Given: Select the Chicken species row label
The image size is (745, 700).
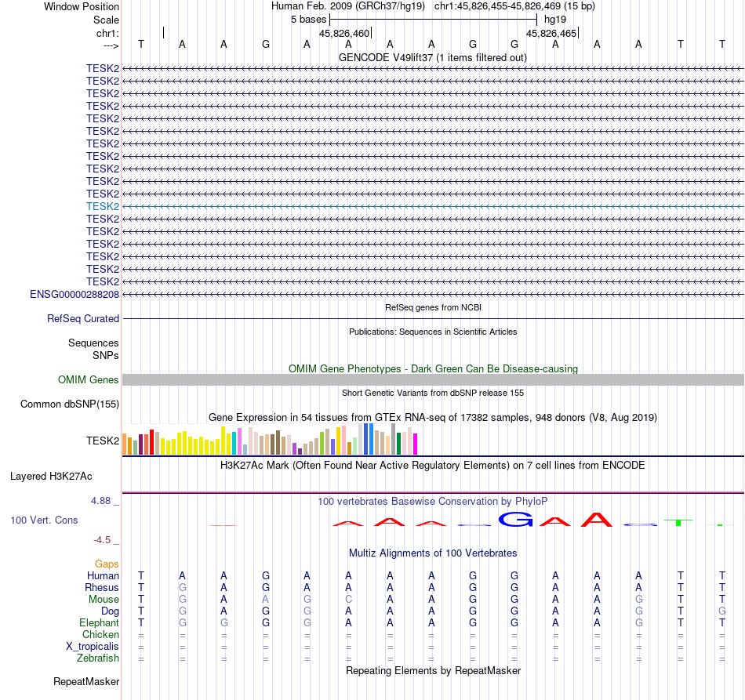Looking at the screenshot, I should click(100, 634).
